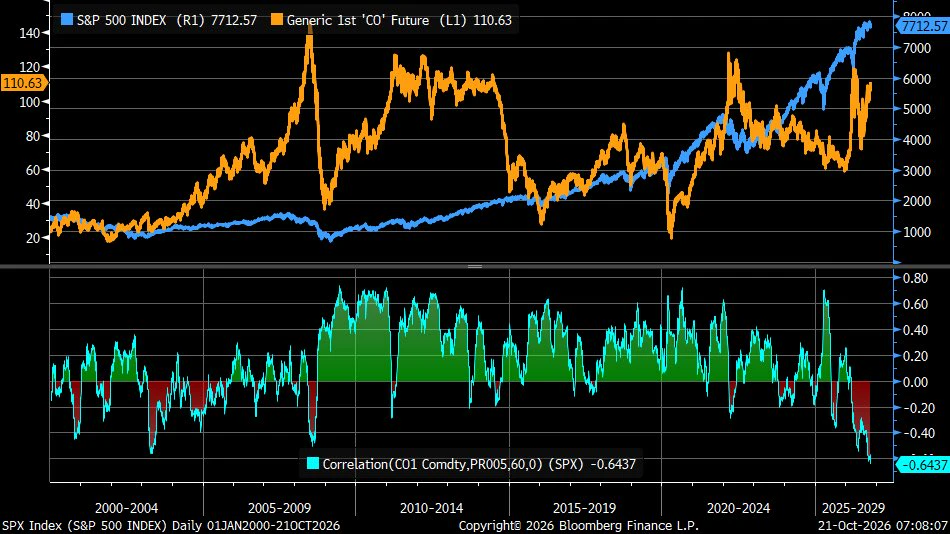Click the -0.40 correlation axis label
This screenshot has height=534, width=950.
(x=918, y=433)
